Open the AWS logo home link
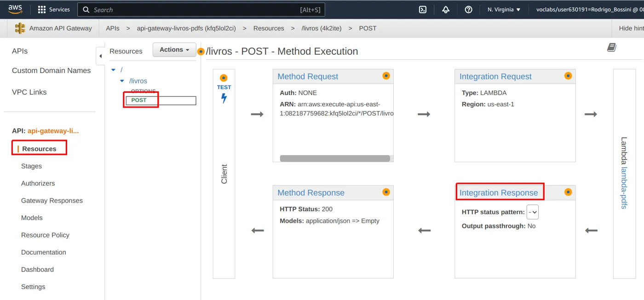This screenshot has height=300, width=644. pos(15,9)
